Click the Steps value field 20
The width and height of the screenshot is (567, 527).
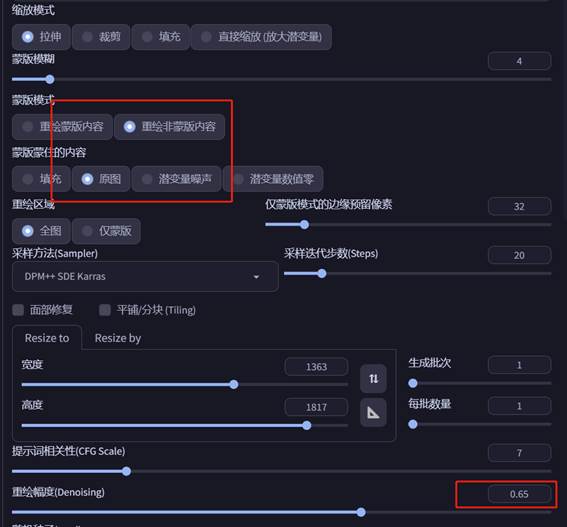pos(519,255)
